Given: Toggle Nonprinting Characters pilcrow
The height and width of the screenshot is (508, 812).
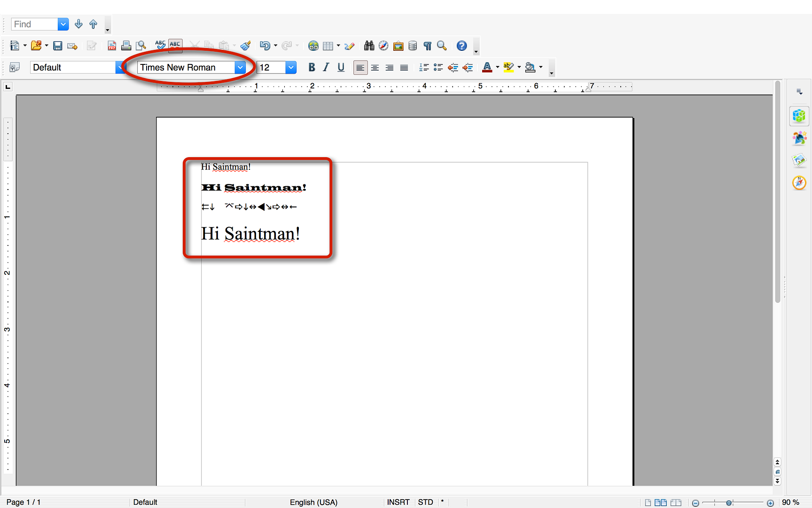Looking at the screenshot, I should (427, 46).
